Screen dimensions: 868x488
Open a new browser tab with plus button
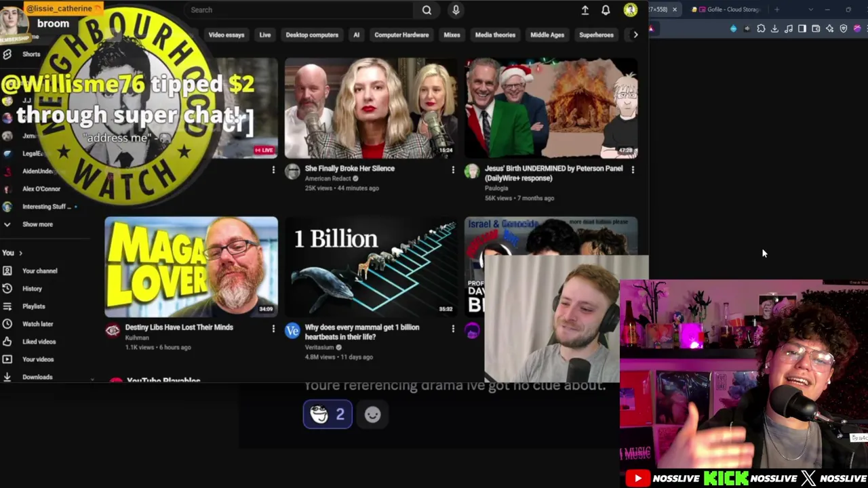pyautogui.click(x=777, y=9)
